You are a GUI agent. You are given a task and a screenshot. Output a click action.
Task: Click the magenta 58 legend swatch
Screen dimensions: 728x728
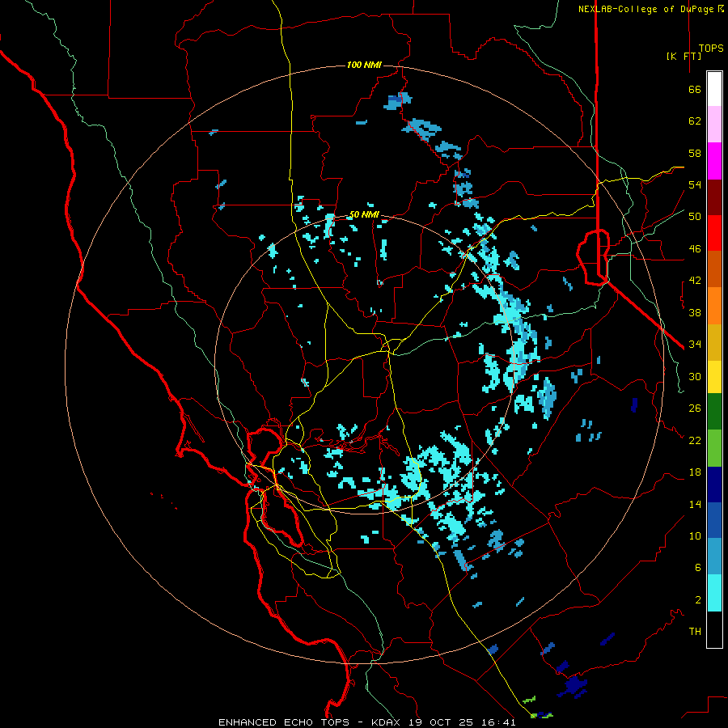(714, 161)
